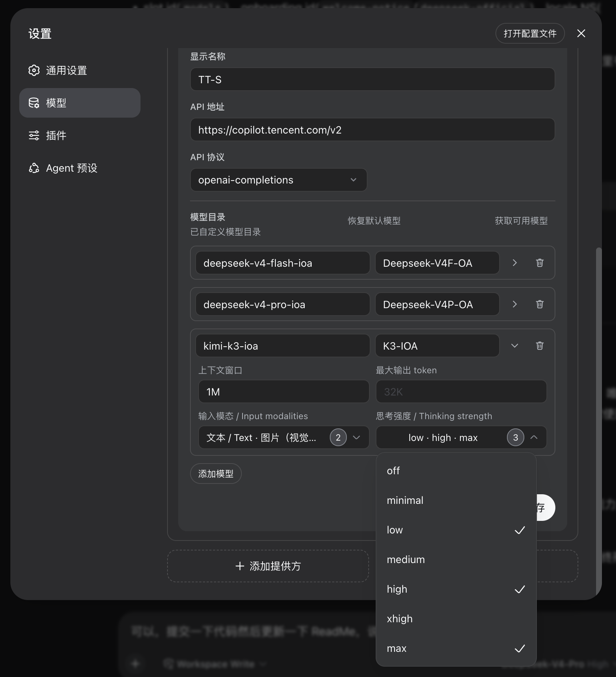Edit the Deepseek-V4P-OA display name field
The height and width of the screenshot is (677, 616).
click(437, 304)
